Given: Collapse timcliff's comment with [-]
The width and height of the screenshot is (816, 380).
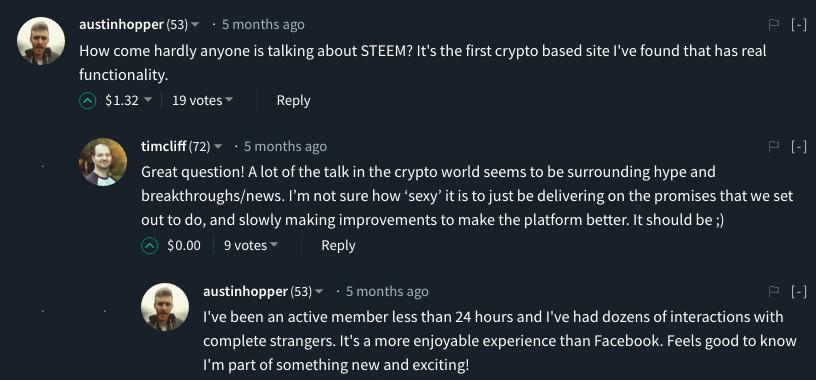Looking at the screenshot, I should 799,147.
